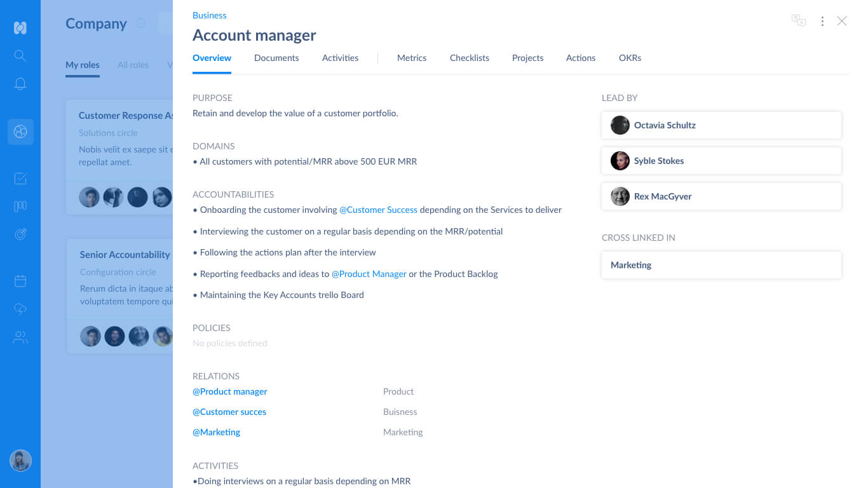Select the Checklists tab

(470, 58)
